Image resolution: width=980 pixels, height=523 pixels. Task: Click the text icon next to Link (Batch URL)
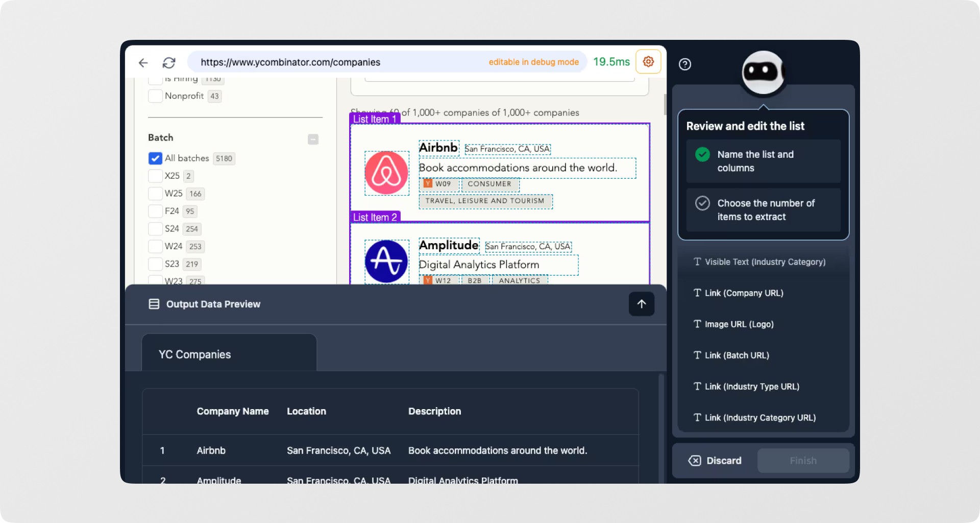tap(697, 355)
